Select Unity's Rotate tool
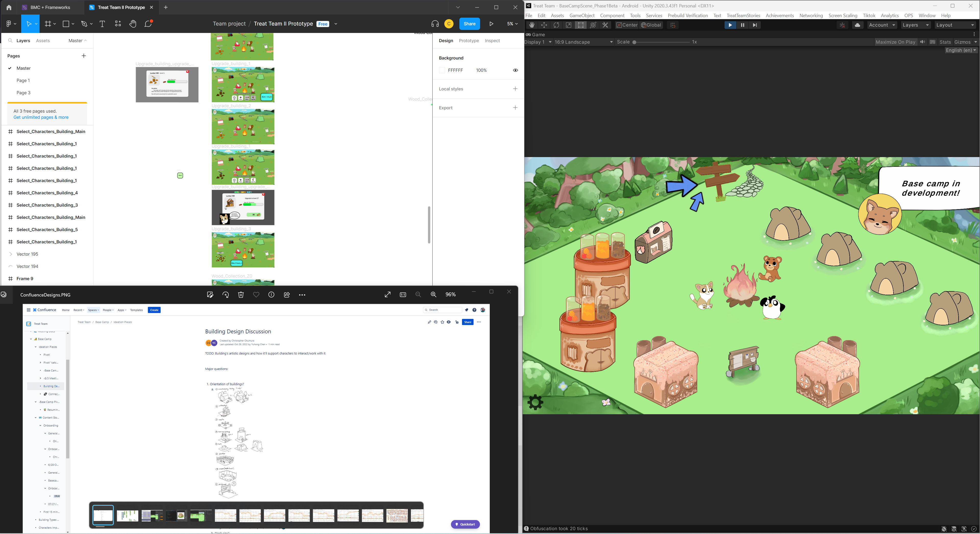The image size is (980, 534). tap(556, 25)
